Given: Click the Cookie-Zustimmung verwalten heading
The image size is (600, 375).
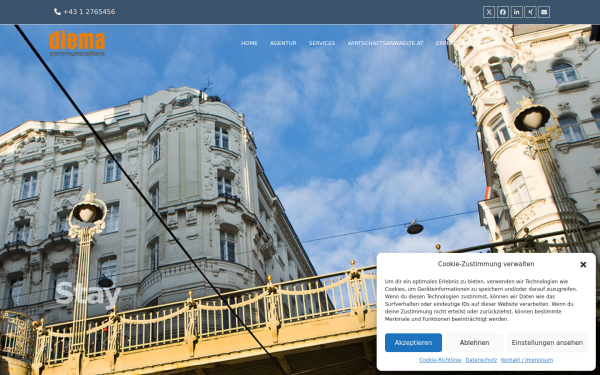Looking at the screenshot, I should click(x=486, y=264).
